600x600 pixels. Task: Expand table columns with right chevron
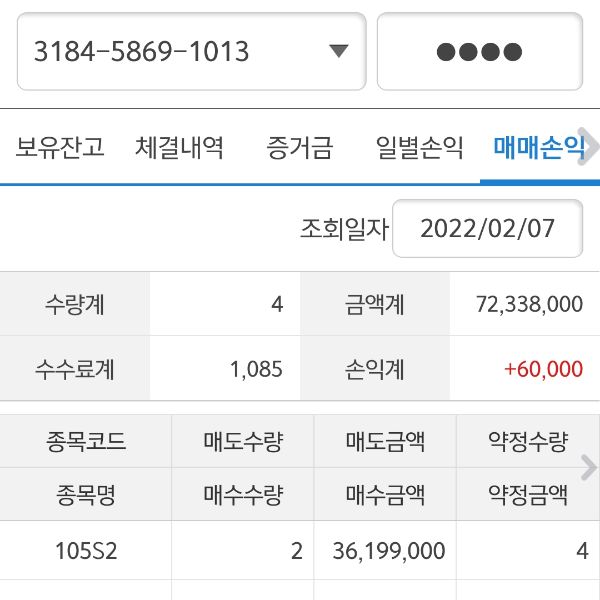click(588, 467)
